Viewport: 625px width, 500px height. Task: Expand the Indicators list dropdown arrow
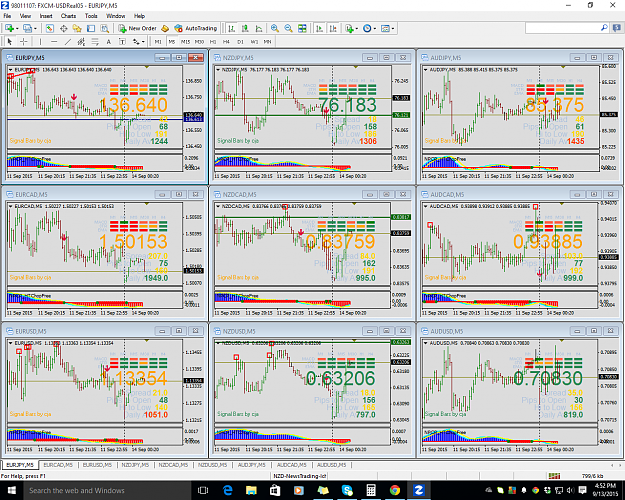tap(357, 28)
